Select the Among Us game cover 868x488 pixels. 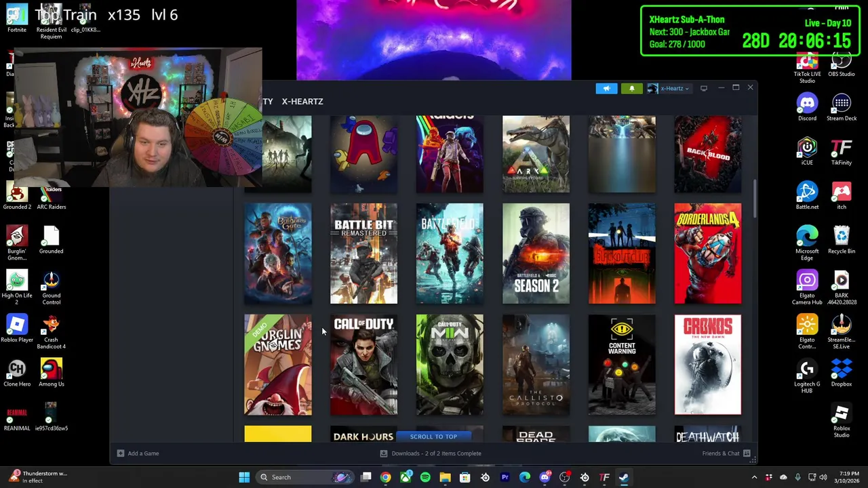363,155
